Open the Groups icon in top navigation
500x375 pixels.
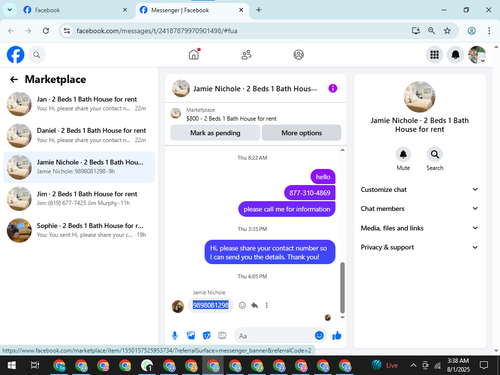[x=298, y=55]
